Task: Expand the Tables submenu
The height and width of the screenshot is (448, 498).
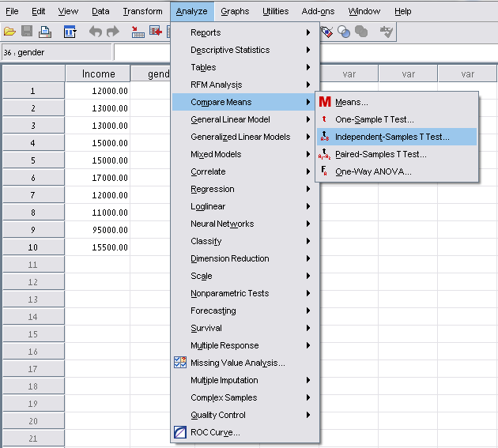Action: click(243, 67)
